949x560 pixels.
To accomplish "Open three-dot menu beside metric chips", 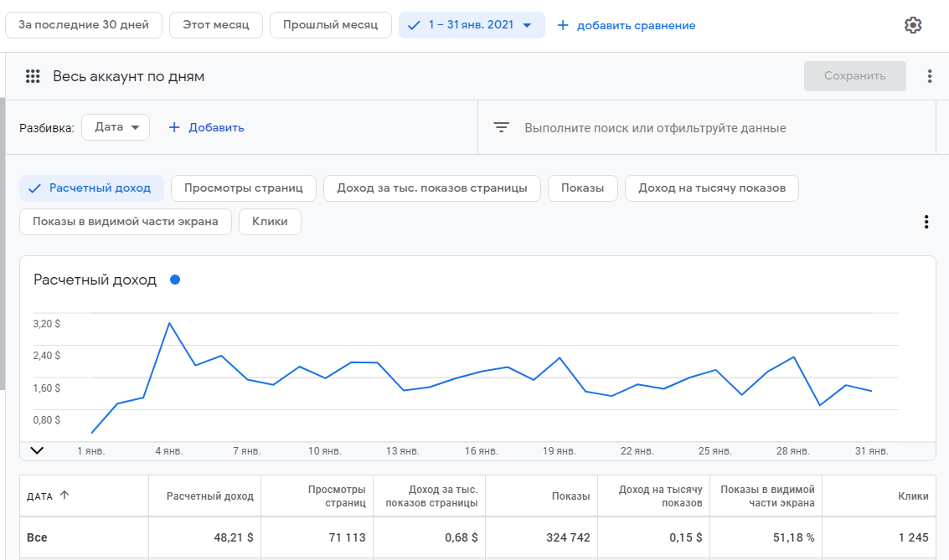I will (x=926, y=222).
